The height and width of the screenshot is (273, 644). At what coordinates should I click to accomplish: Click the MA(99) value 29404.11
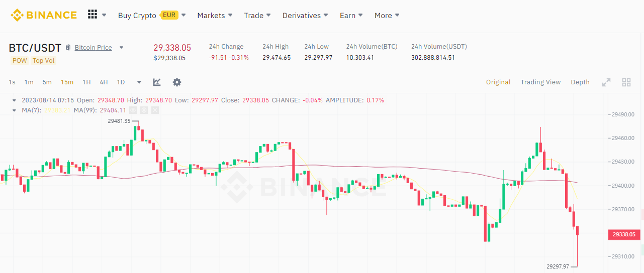113,110
